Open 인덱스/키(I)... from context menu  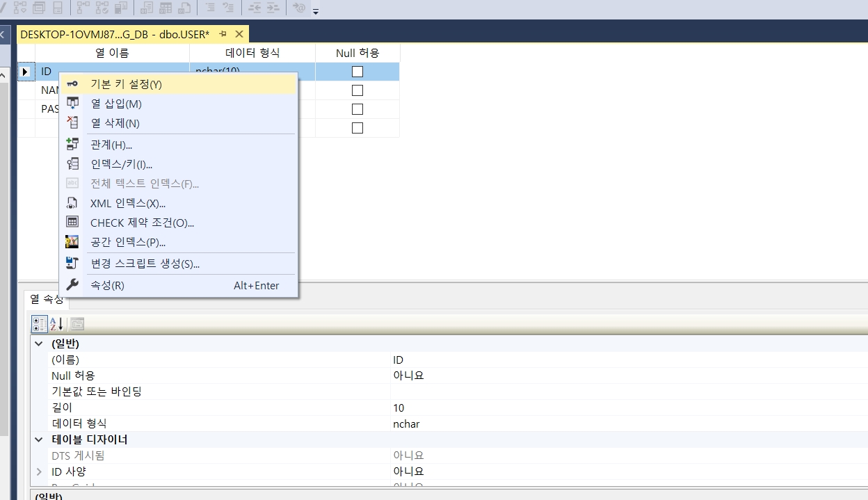[x=179, y=164]
